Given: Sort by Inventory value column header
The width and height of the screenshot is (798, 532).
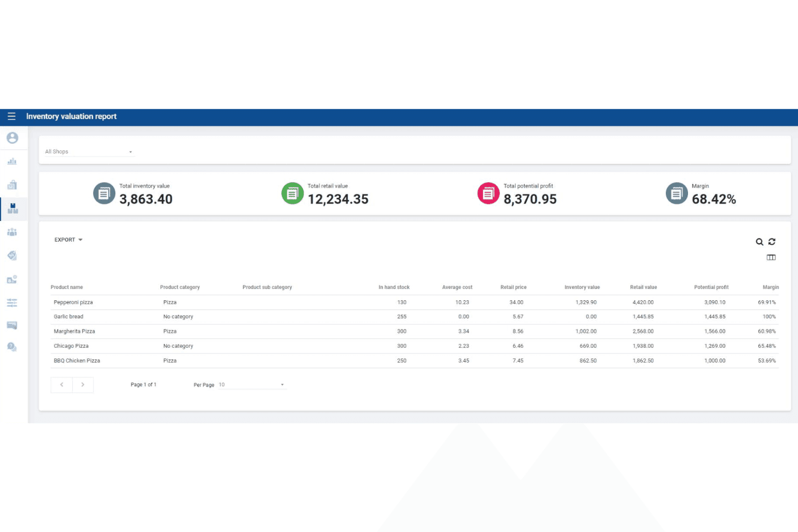Looking at the screenshot, I should point(582,287).
